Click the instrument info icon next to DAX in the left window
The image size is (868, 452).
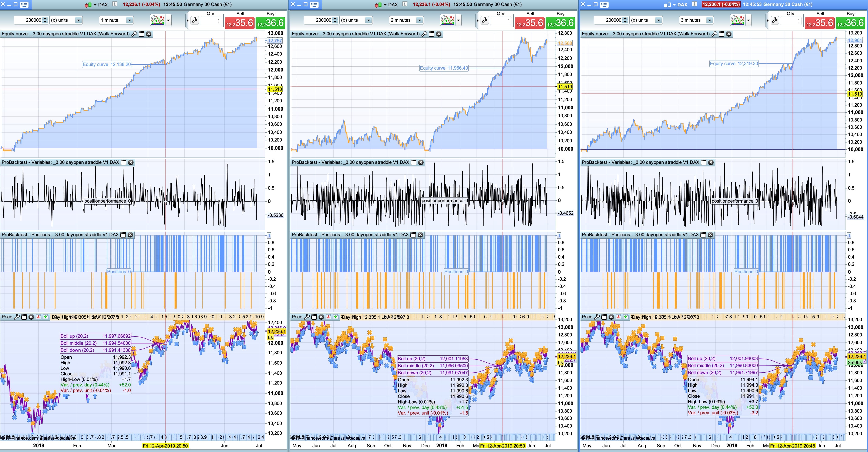pyautogui.click(x=115, y=4)
